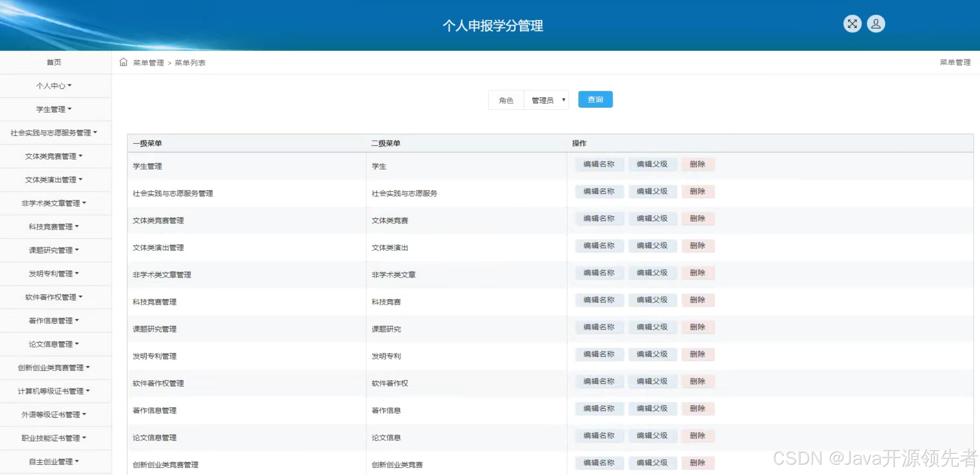Click 编辑名称 for 文体类演出 row
The image size is (980, 475).
(x=599, y=245)
